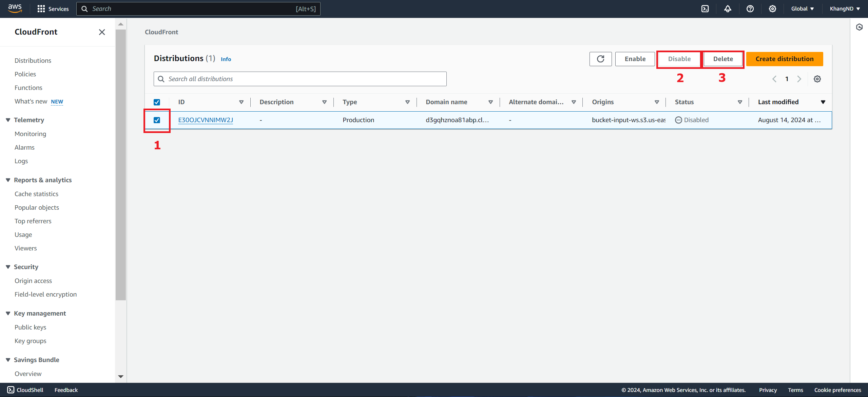868x397 pixels.
Task: Open Usage report
Action: pos(23,235)
